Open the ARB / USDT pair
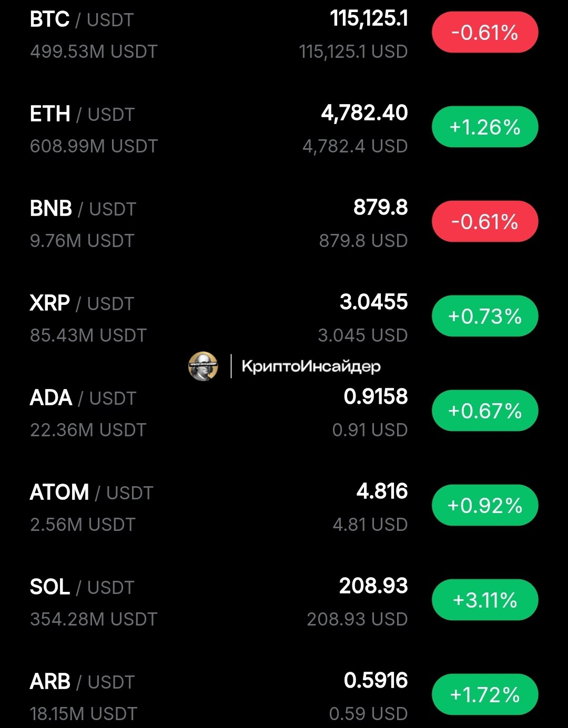 click(284, 696)
